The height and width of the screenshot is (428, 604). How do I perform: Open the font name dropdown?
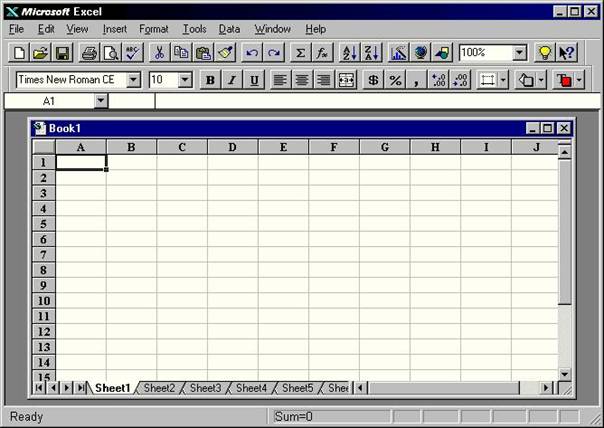(x=133, y=80)
